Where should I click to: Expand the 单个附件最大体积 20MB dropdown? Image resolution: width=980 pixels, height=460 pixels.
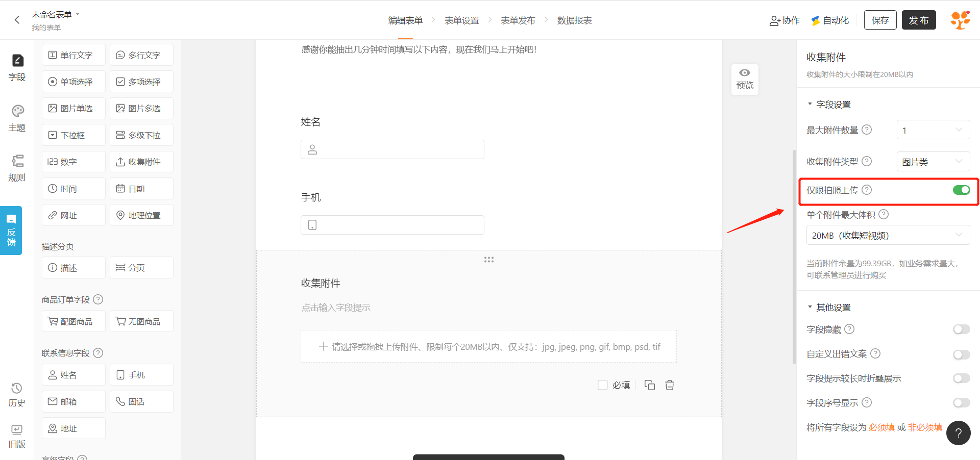[x=888, y=235]
